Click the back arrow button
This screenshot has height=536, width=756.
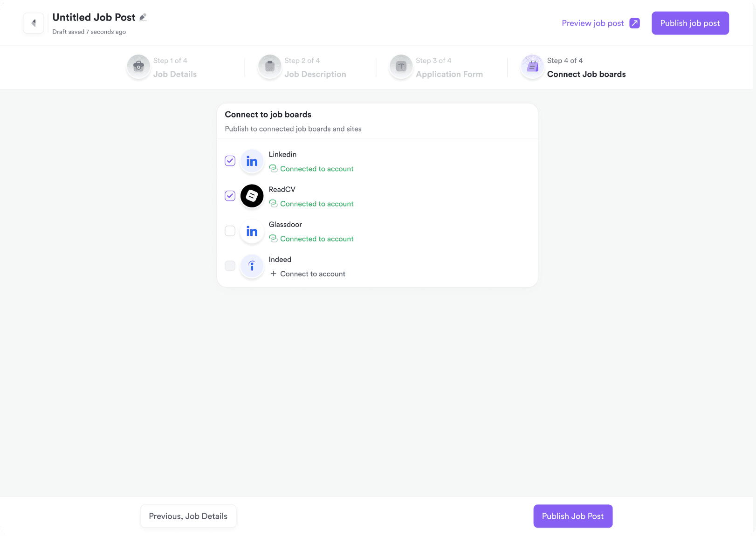(x=34, y=23)
